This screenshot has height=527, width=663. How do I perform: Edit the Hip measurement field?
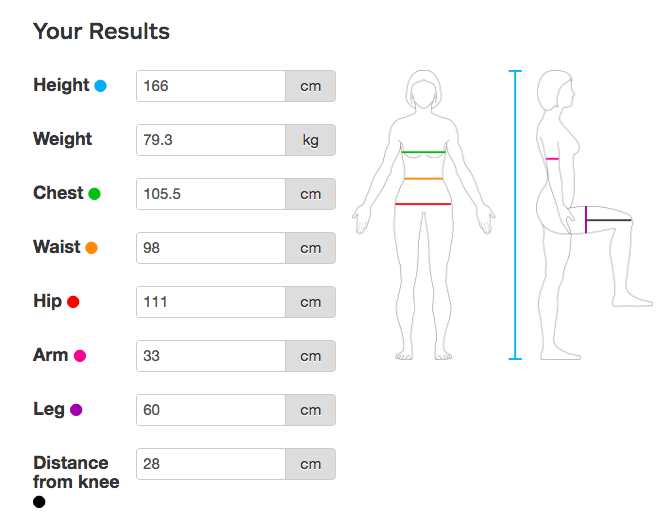pos(211,302)
